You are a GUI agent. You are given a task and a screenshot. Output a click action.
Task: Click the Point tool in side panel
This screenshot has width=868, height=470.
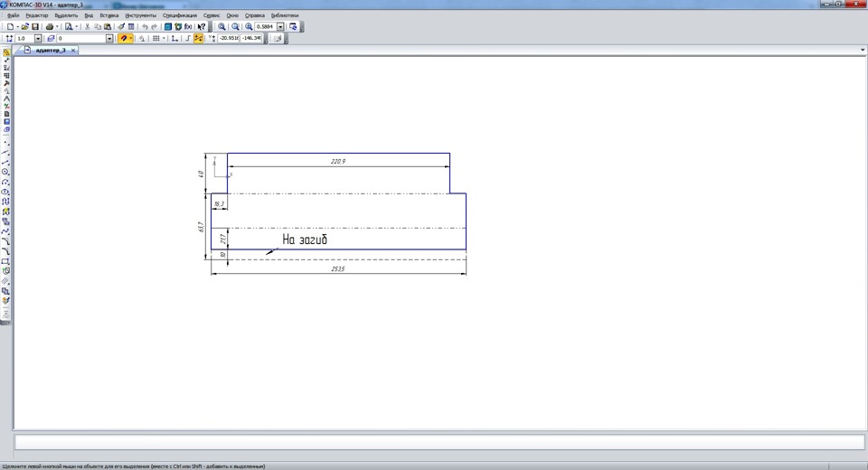[x=6, y=143]
